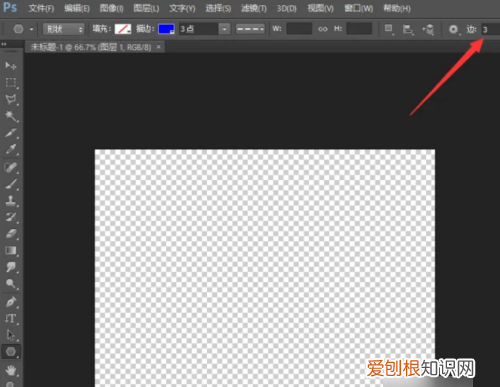Open the 选择(S) menu
The image size is (500, 387).
click(218, 8)
